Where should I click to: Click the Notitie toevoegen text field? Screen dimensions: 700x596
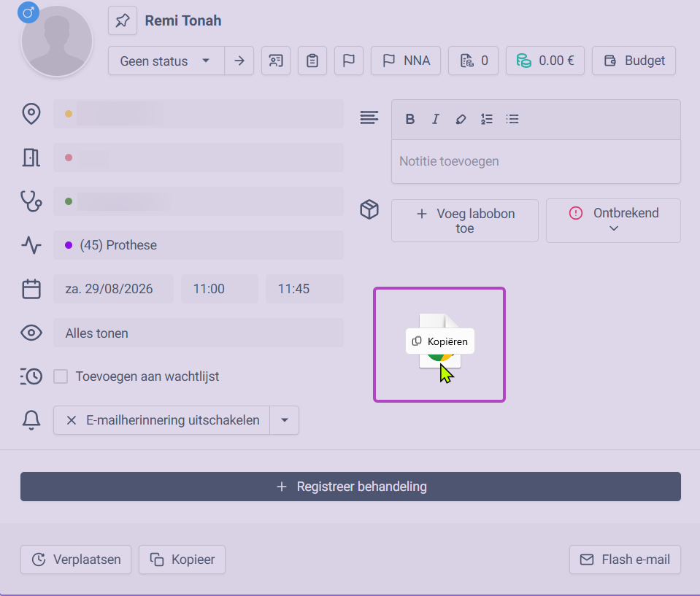(536, 161)
